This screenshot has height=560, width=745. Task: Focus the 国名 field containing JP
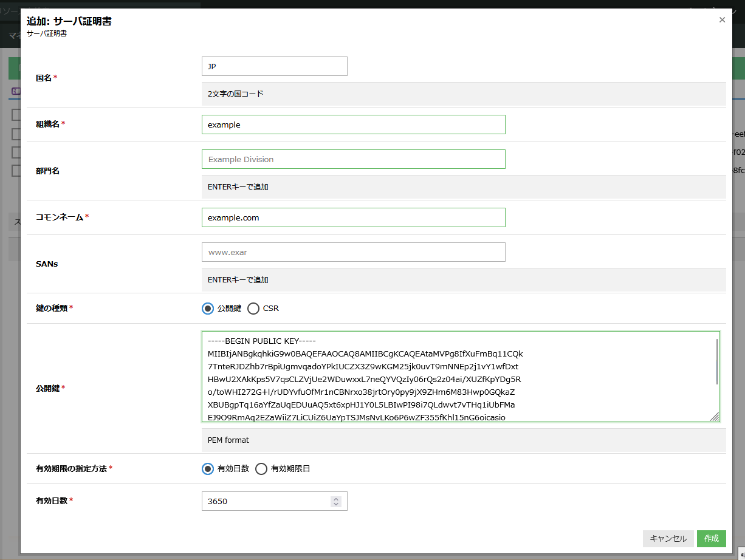coord(274,67)
